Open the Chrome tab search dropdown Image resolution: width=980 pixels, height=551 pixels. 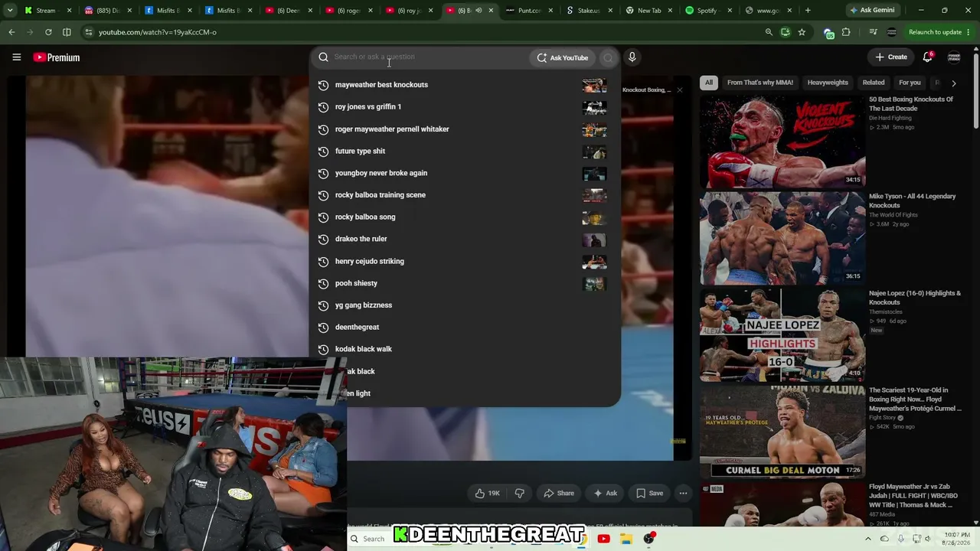click(10, 11)
